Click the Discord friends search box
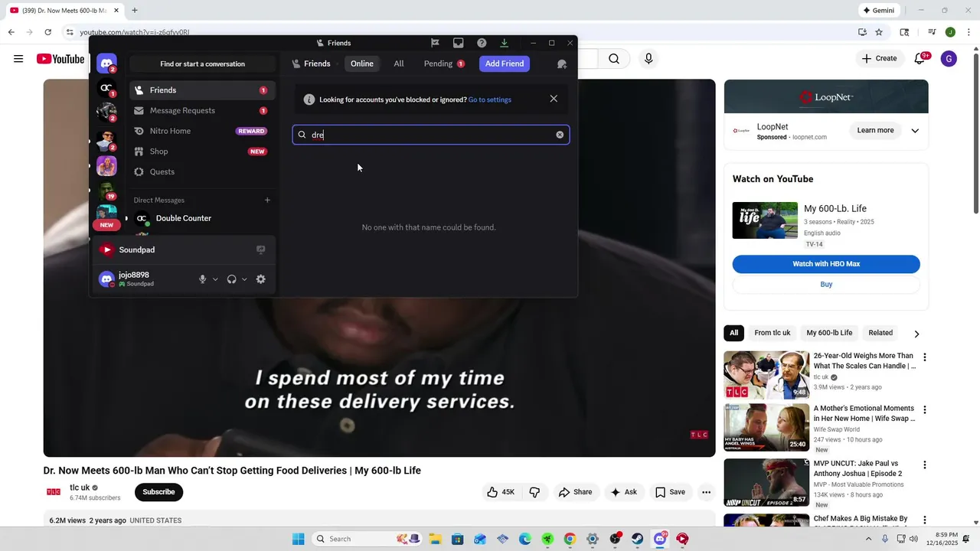The image size is (980, 551). click(431, 135)
